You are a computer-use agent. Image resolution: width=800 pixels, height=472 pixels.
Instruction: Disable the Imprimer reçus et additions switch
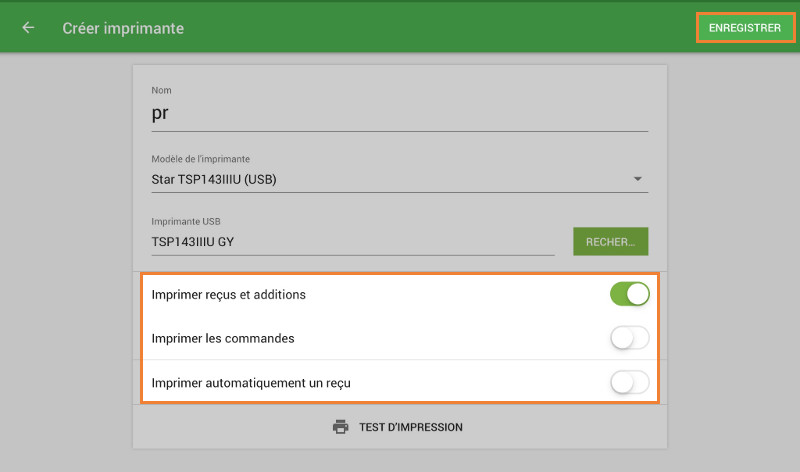click(629, 294)
